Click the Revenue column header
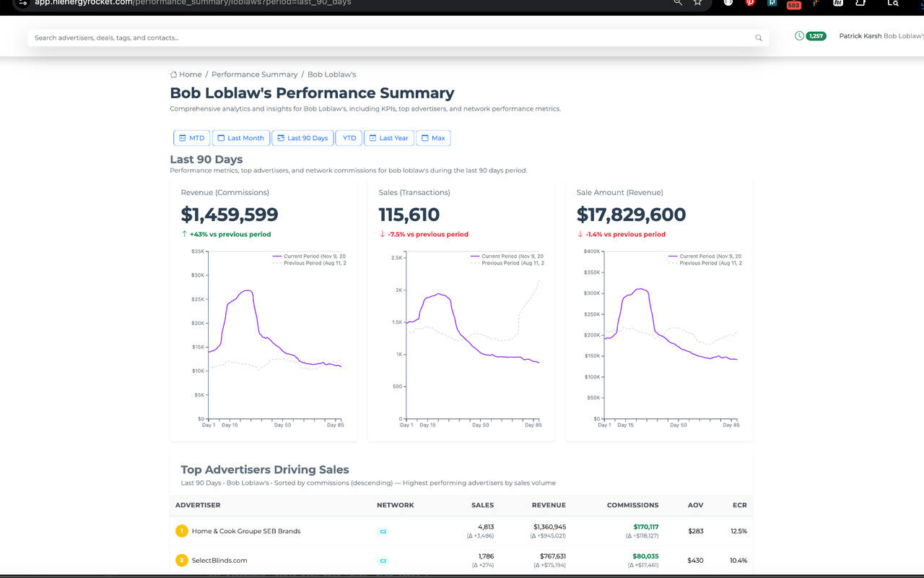This screenshot has height=578, width=924. tap(549, 505)
